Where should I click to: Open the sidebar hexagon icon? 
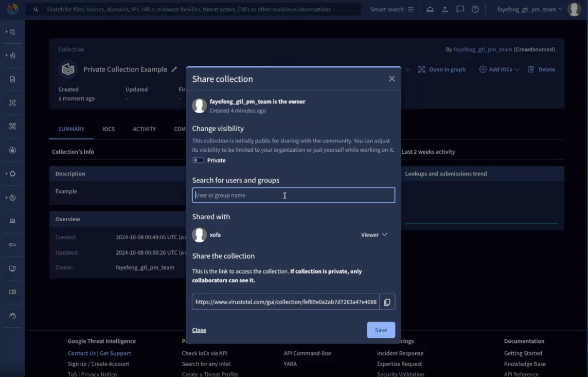tap(13, 174)
